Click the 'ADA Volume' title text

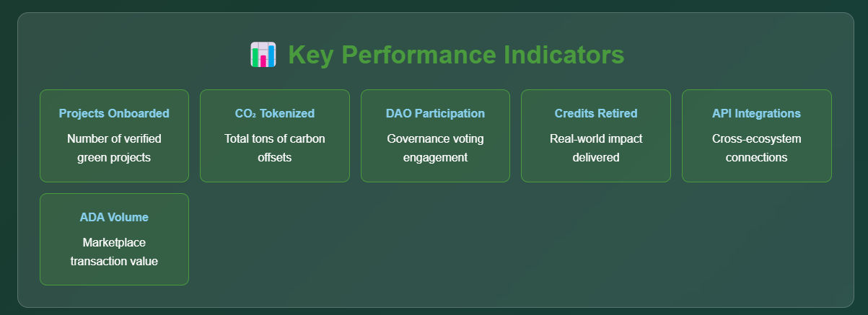[114, 217]
